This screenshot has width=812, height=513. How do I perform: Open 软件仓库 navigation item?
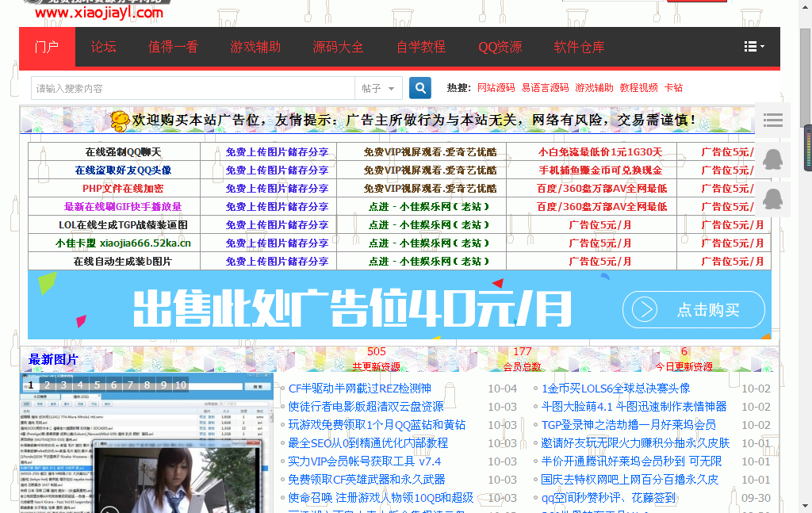click(579, 47)
